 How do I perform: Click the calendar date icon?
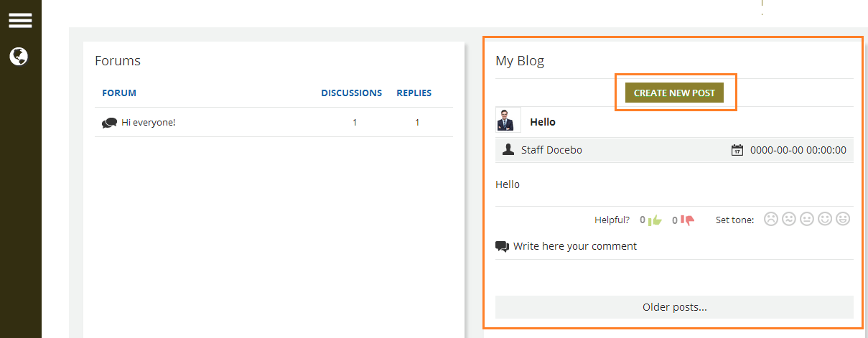[x=737, y=150]
